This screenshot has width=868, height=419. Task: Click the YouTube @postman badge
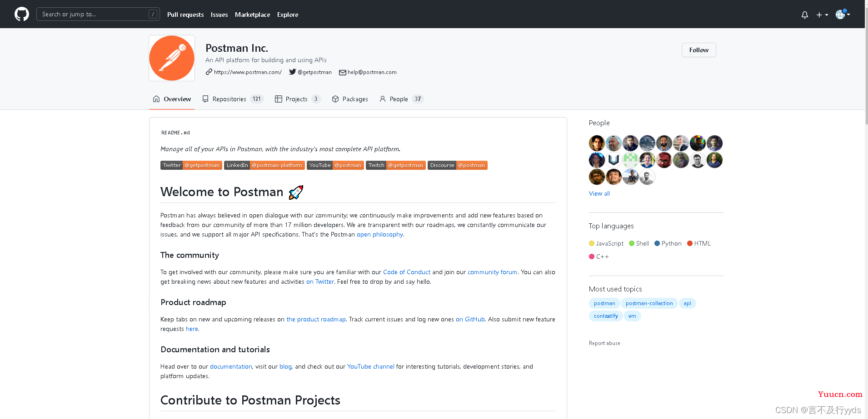335,165
